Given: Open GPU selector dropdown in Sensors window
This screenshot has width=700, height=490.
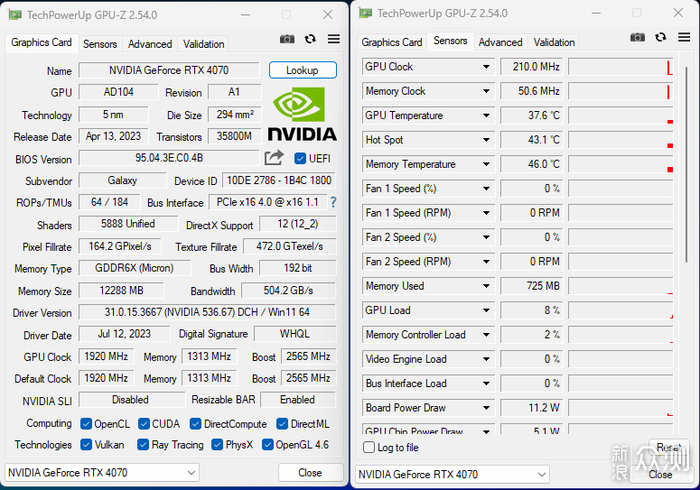Looking at the screenshot, I should tap(542, 474).
